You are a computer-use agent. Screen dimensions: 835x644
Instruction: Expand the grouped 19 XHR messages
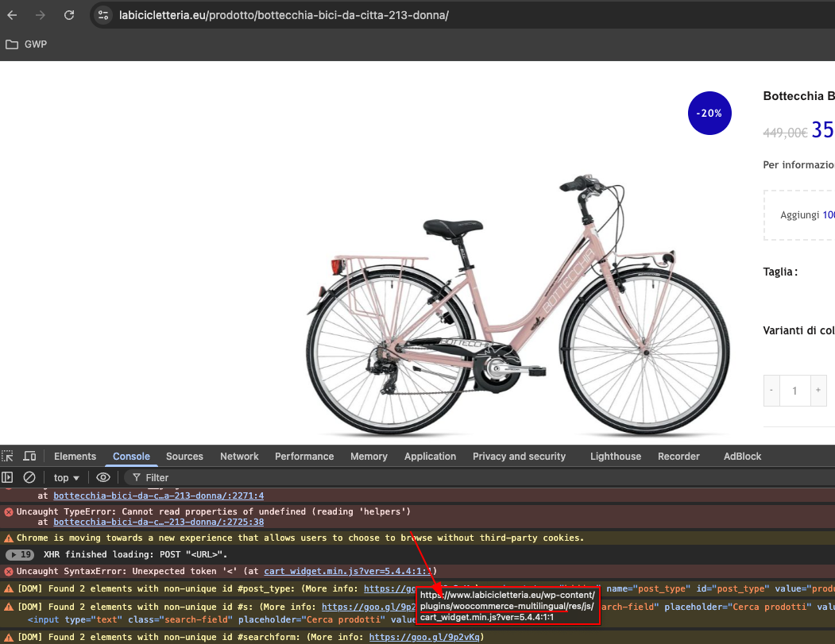20,554
